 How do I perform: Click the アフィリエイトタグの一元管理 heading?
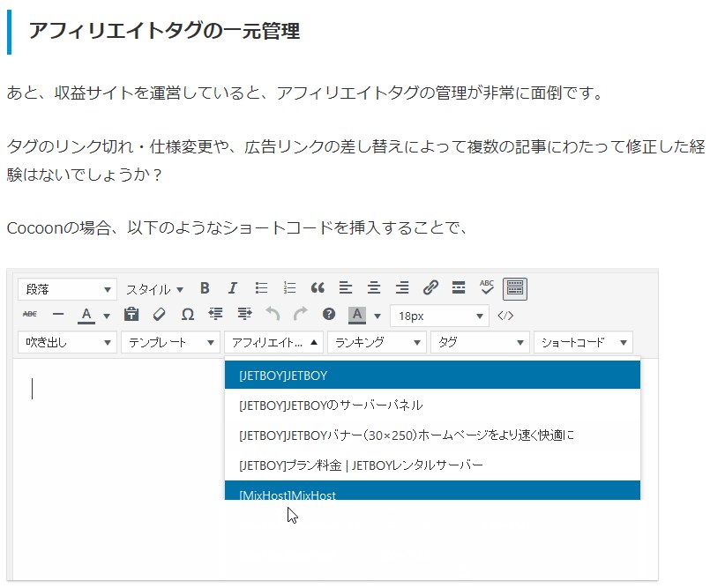(164, 31)
